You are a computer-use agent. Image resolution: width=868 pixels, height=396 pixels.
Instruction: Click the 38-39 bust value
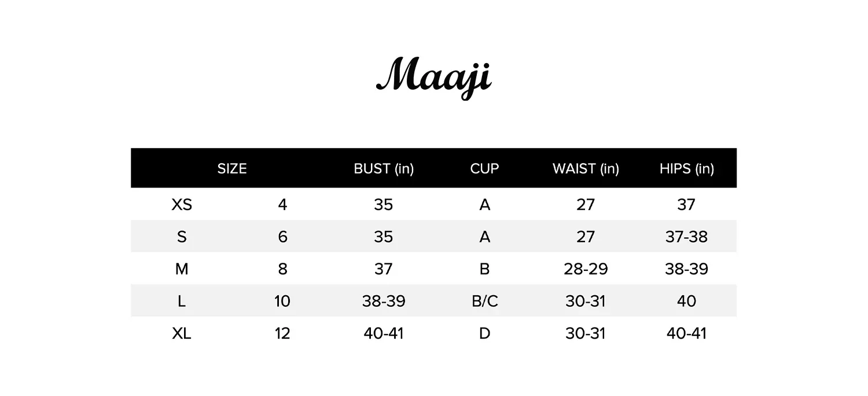tap(384, 301)
